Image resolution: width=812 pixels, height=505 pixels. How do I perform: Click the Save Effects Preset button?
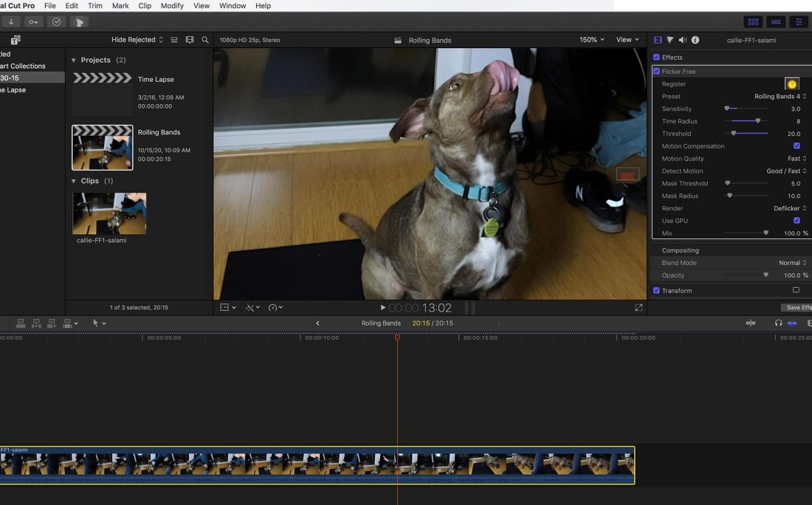[797, 307]
